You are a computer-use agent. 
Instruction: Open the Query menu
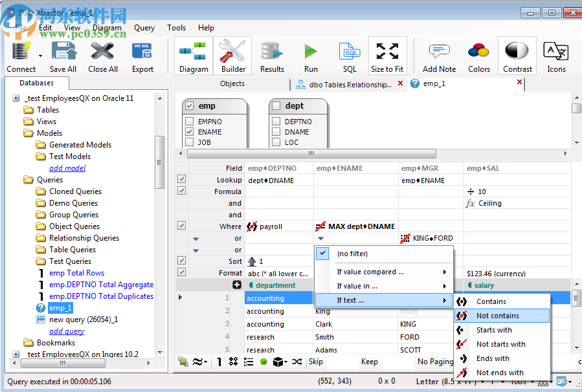coord(144,28)
